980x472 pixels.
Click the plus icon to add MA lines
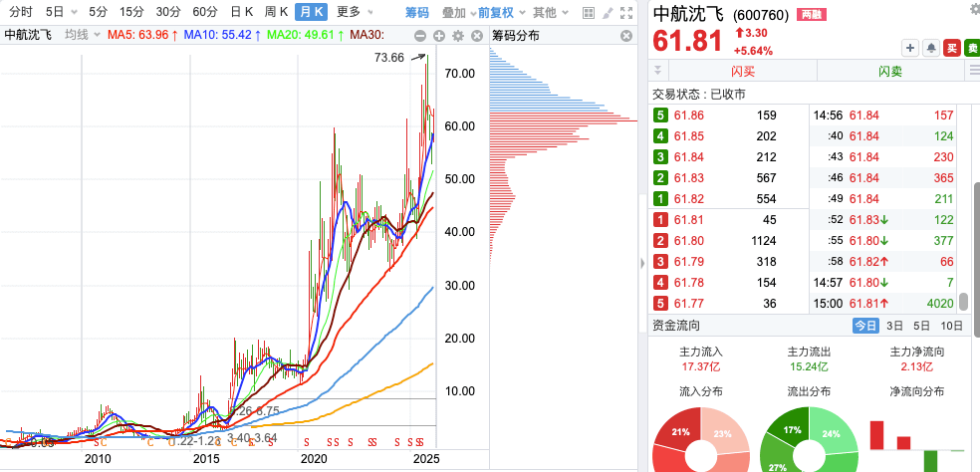pos(439,36)
